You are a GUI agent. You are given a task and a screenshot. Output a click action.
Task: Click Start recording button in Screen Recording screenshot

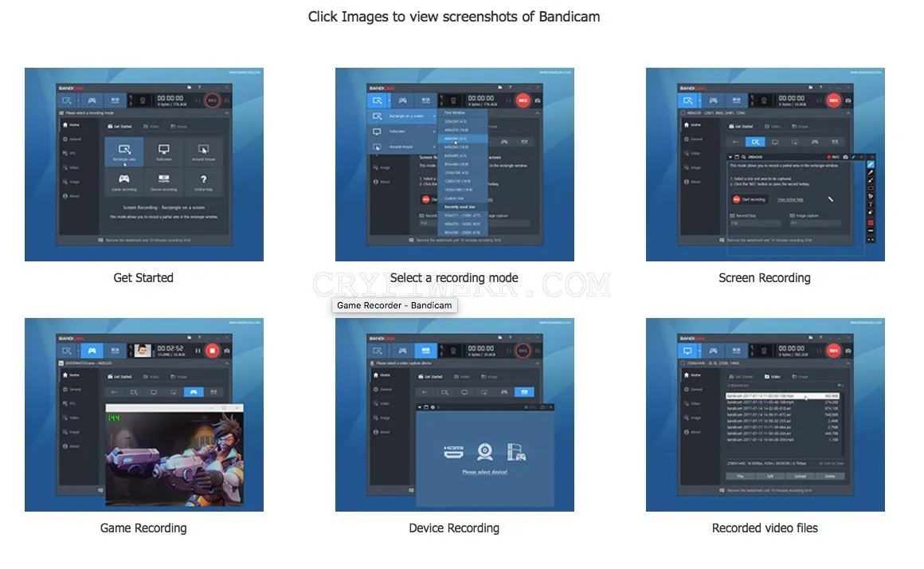[750, 199]
